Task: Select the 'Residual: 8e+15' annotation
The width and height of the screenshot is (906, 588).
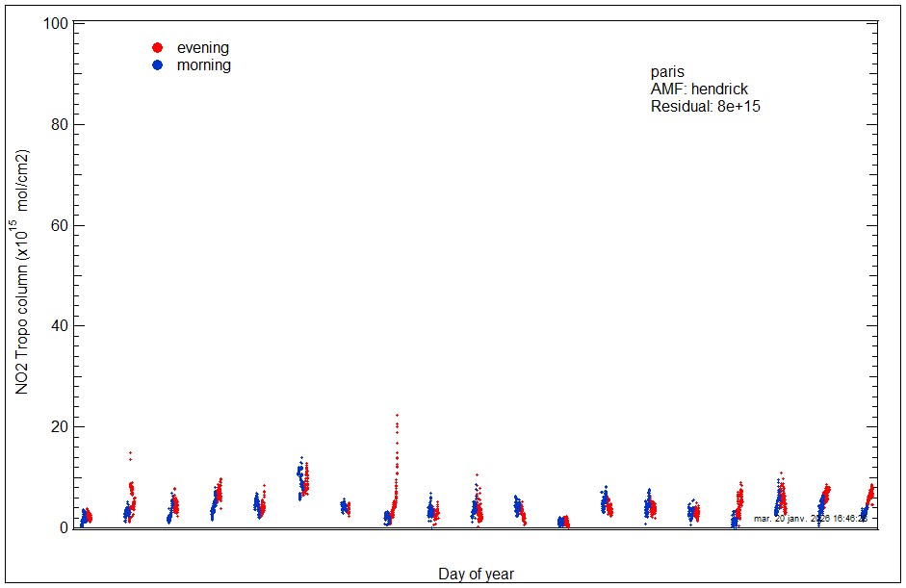Action: [706, 107]
